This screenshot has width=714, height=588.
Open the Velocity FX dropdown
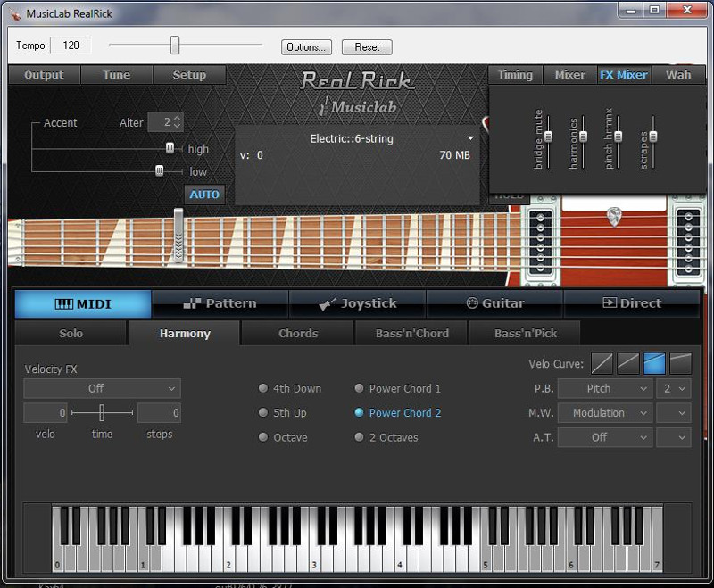(103, 388)
